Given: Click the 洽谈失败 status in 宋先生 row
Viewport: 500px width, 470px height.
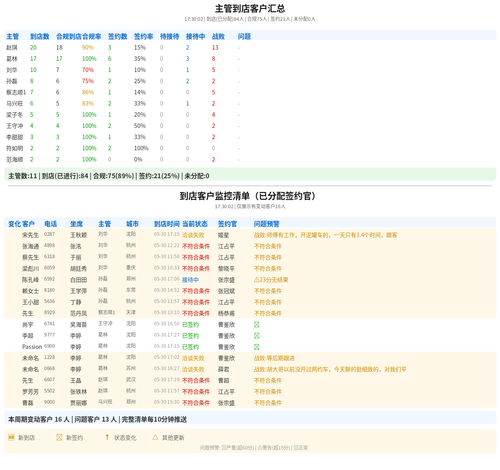Looking at the screenshot, I should (193, 235).
